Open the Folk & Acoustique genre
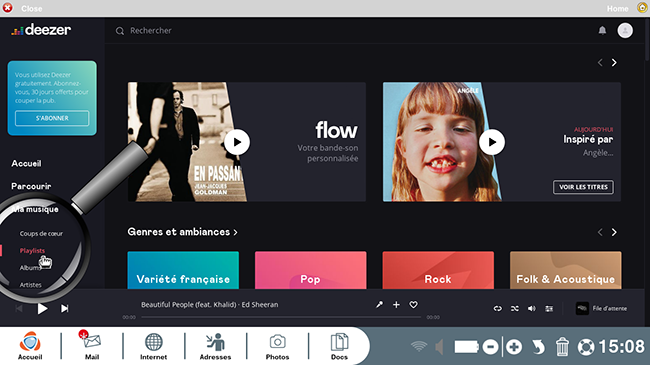 tap(565, 270)
